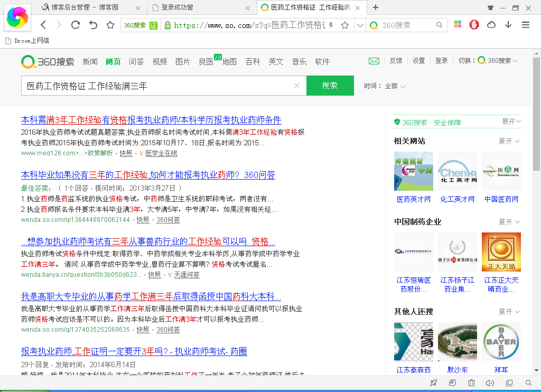Select the 音乐 search category
This screenshot has width=541, height=392.
click(299, 62)
